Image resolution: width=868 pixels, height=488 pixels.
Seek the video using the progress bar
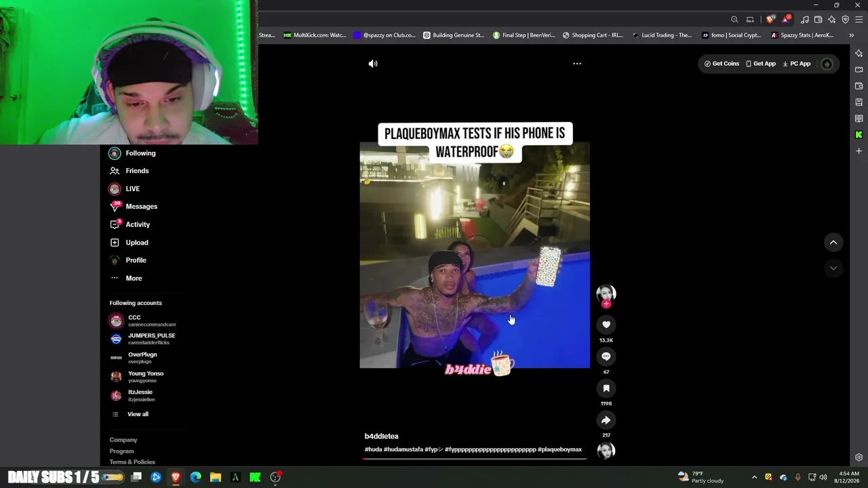click(x=475, y=459)
